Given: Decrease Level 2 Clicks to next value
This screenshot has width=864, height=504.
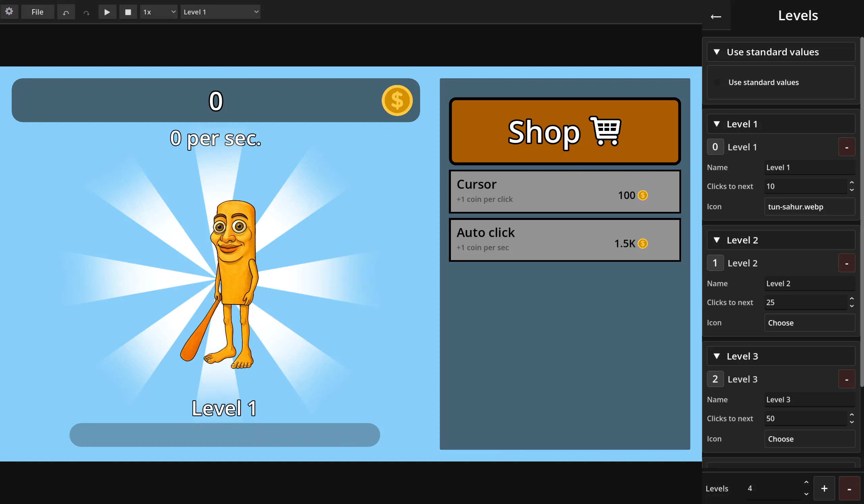Looking at the screenshot, I should point(852,306).
